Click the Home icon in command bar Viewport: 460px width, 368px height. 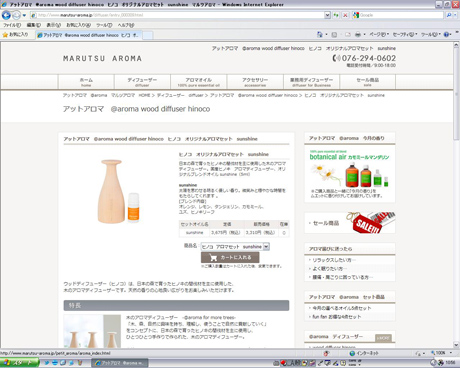click(x=319, y=34)
